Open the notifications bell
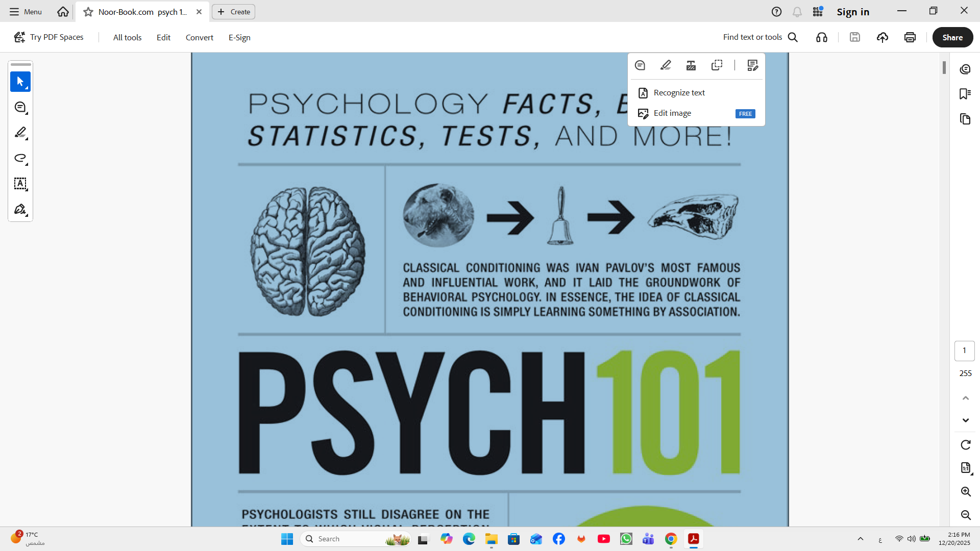This screenshot has height=551, width=980. [x=797, y=12]
